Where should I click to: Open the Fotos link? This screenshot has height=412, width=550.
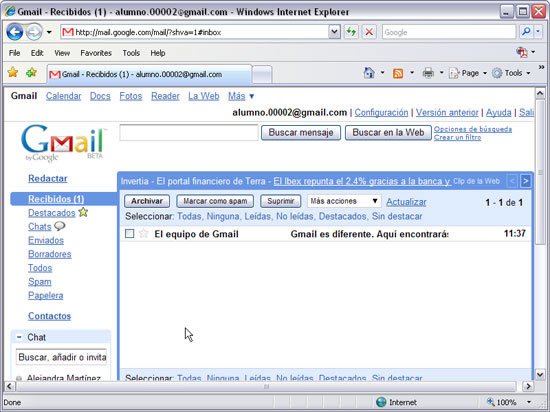point(130,96)
